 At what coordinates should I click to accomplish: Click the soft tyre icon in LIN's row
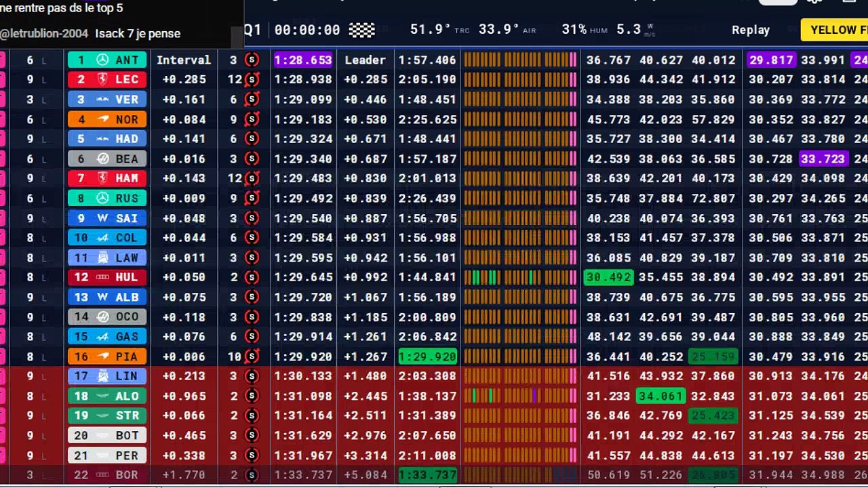[252, 376]
